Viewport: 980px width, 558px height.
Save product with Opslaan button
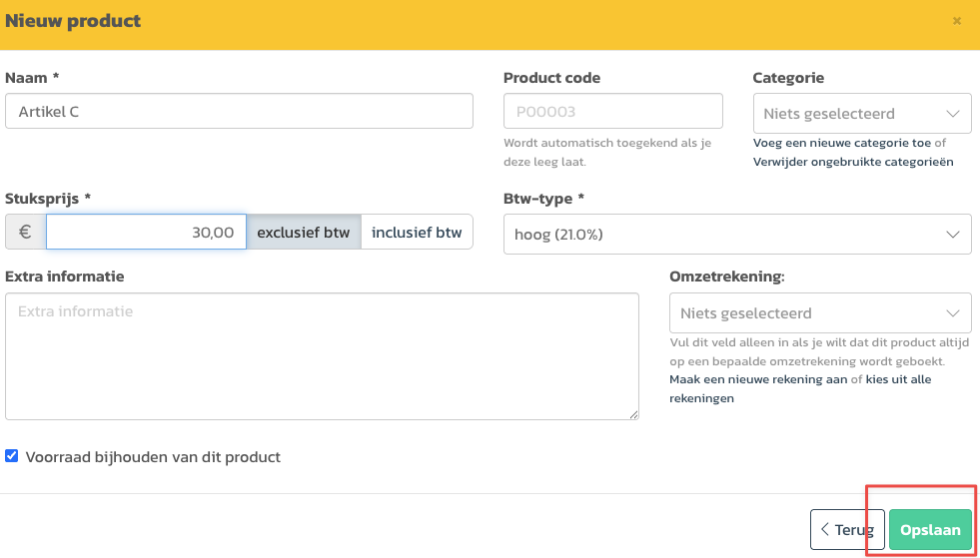pos(929,530)
